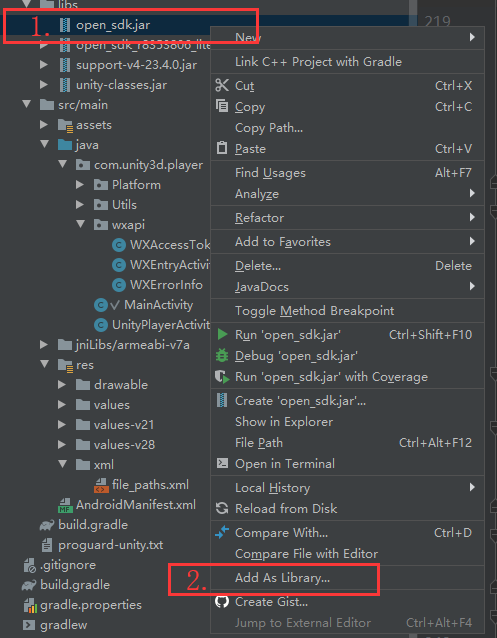Collapse the src/main folder
The width and height of the screenshot is (497, 638).
[x=27, y=105]
